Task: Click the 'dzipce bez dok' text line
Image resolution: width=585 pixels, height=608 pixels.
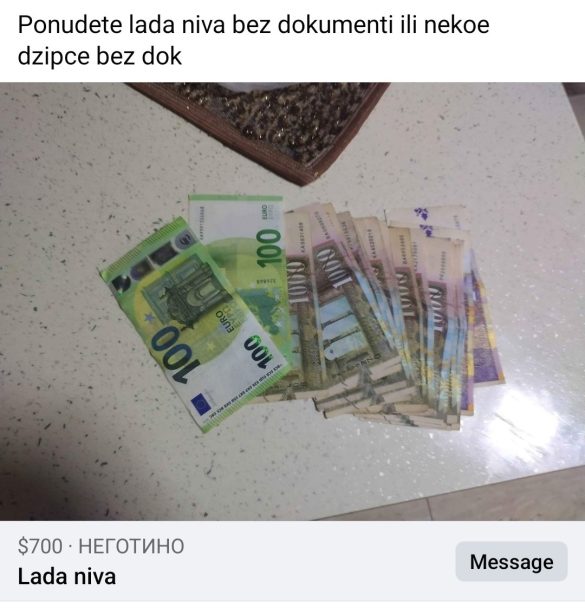Action: (100, 56)
